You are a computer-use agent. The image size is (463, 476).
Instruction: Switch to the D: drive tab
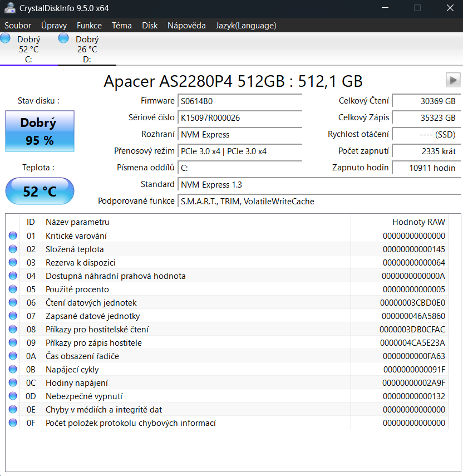tap(86, 47)
